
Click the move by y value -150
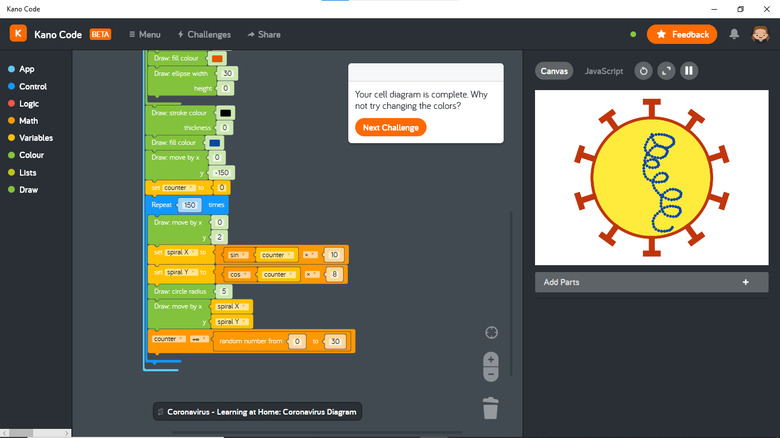point(221,173)
